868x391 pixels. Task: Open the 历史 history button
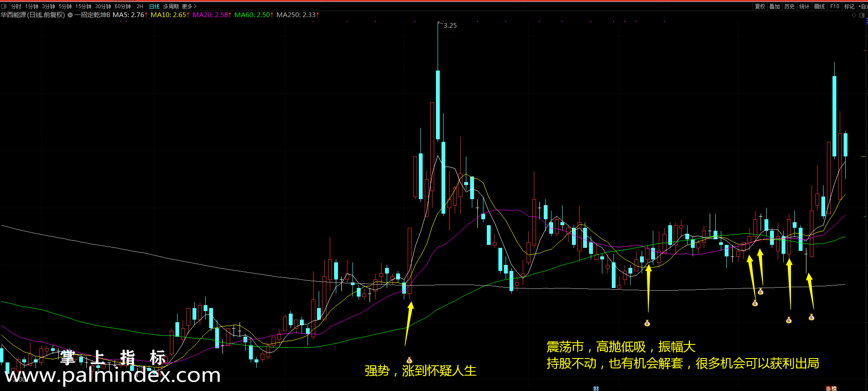789,6
